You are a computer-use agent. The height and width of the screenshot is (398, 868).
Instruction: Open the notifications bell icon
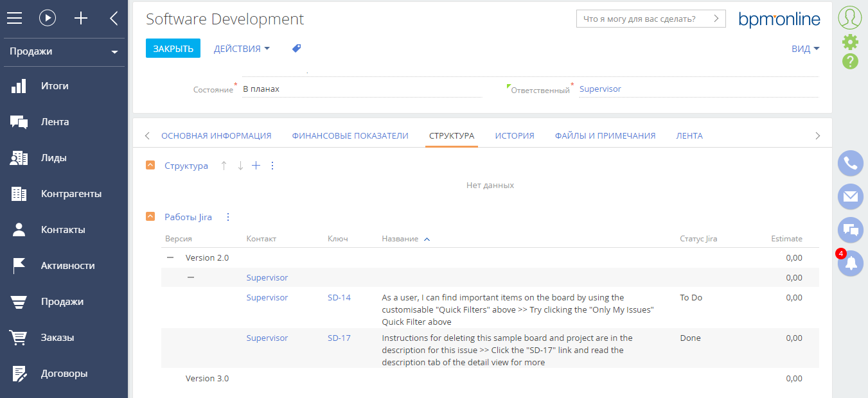[x=851, y=263]
